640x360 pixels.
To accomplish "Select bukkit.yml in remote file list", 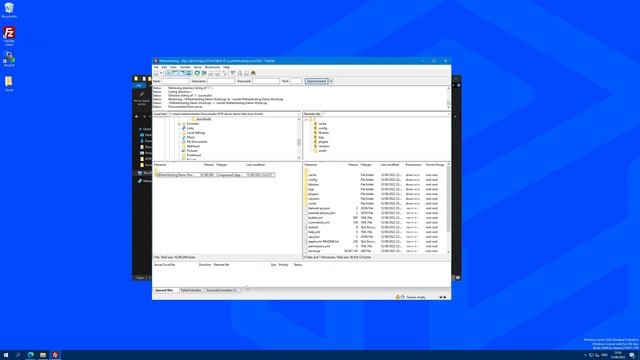I will point(316,218).
